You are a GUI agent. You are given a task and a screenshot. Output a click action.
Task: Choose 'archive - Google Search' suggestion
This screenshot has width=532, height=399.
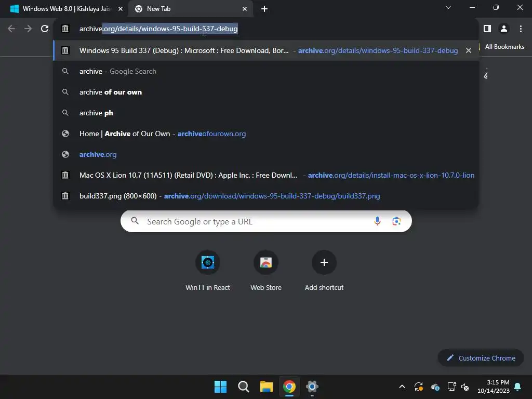[266, 71]
